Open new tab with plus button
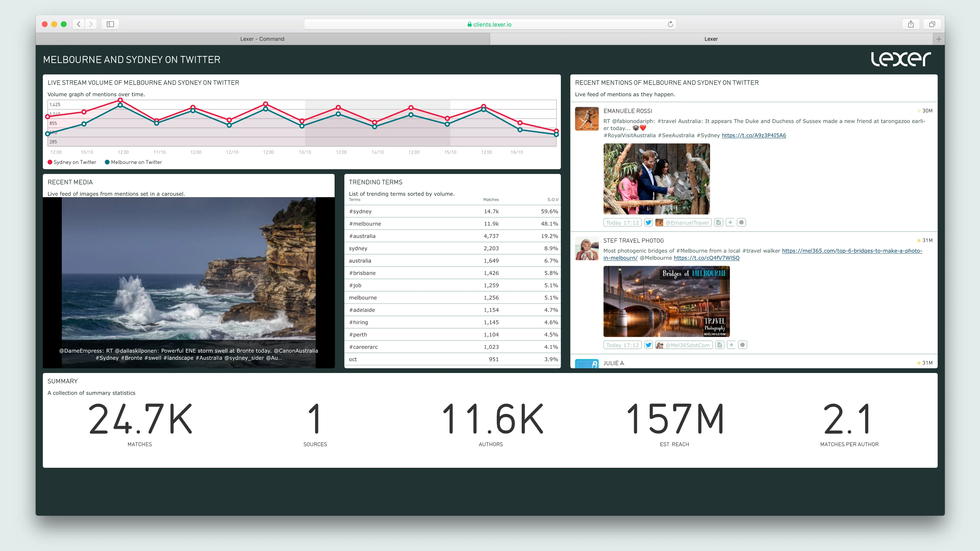The width and height of the screenshot is (980, 551). tap(939, 39)
